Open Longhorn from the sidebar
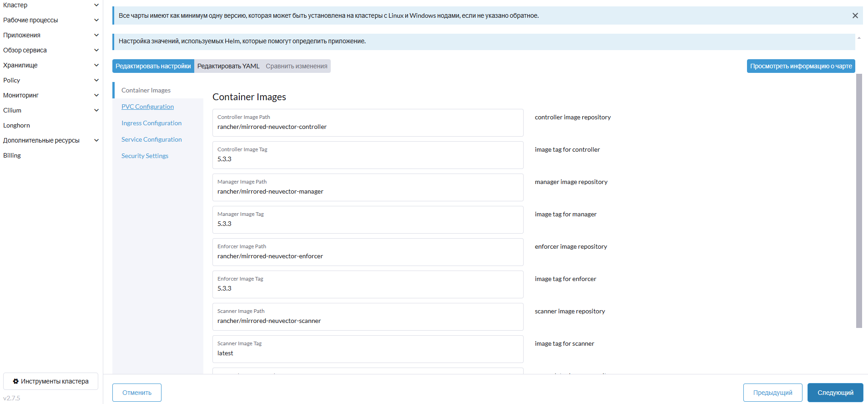Viewport: 868px width, 404px height. 17,125
